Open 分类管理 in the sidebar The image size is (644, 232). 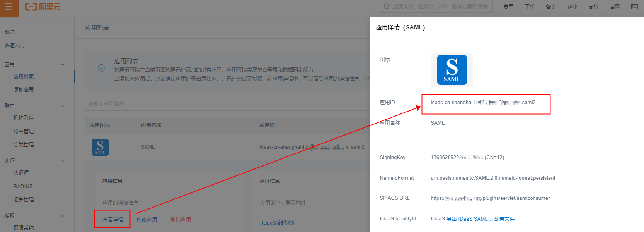[24, 144]
